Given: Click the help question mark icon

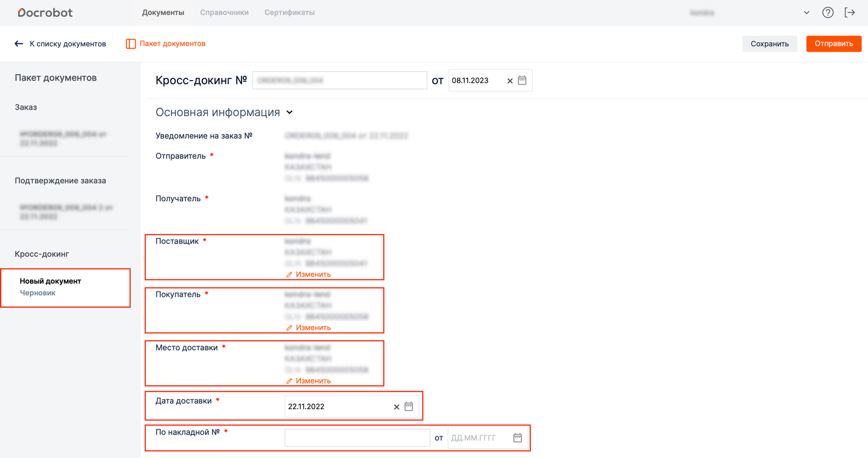Looking at the screenshot, I should tap(827, 13).
